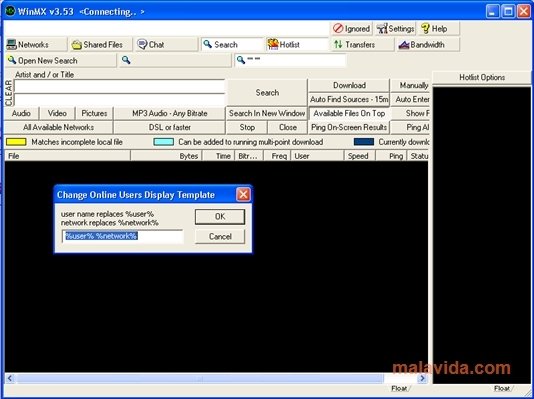Select the Search tab
The height and width of the screenshot is (399, 534).
click(x=232, y=45)
